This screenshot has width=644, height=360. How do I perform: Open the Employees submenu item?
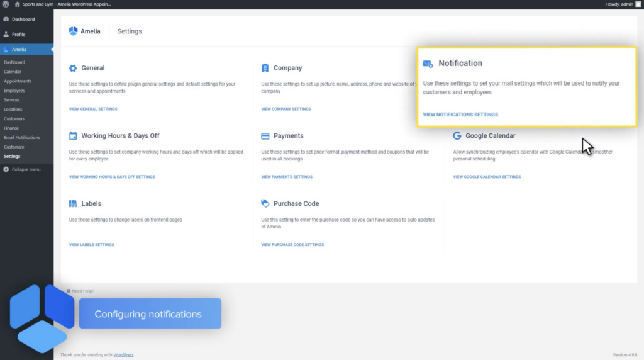tap(14, 91)
